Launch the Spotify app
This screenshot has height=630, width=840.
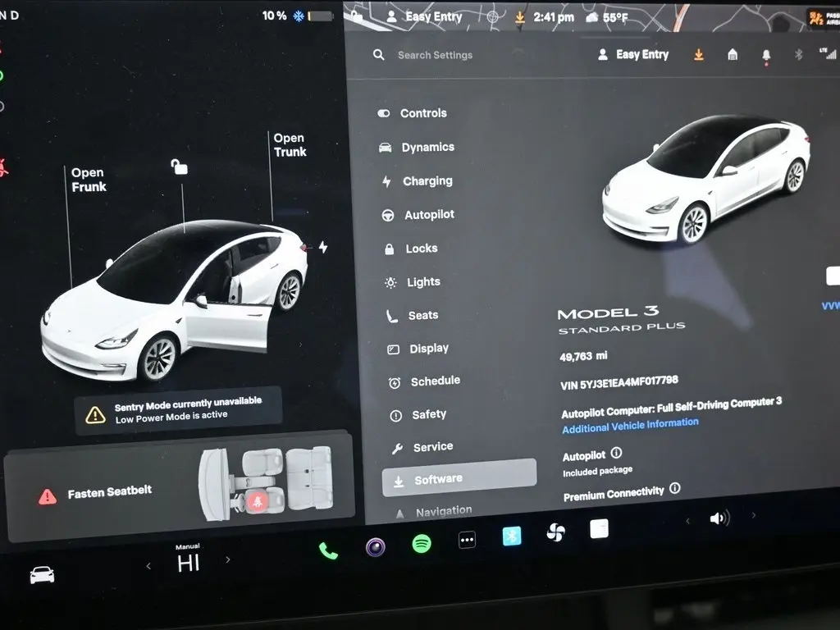pos(422,543)
